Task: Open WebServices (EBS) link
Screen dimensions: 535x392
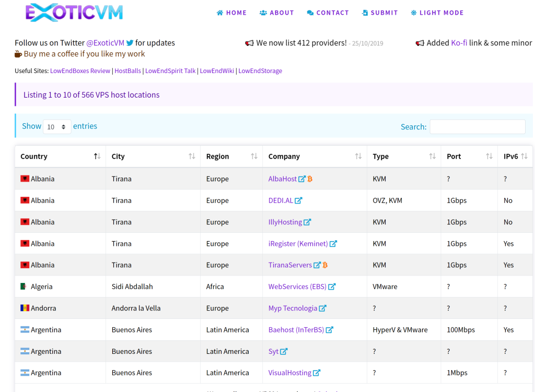Action: coord(297,287)
